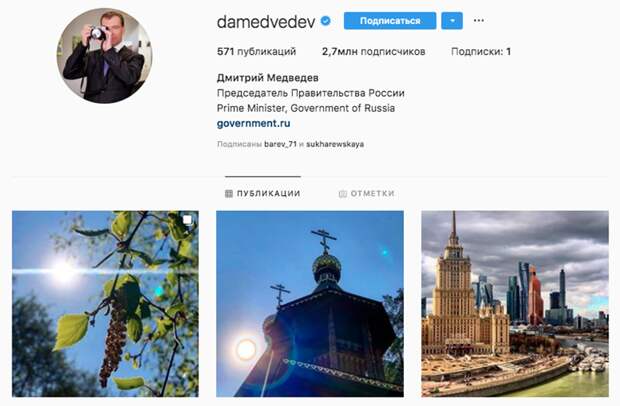This screenshot has height=406, width=620.
Task: Expand the suggestions dropdown arrow button
Action: pyautogui.click(x=452, y=21)
